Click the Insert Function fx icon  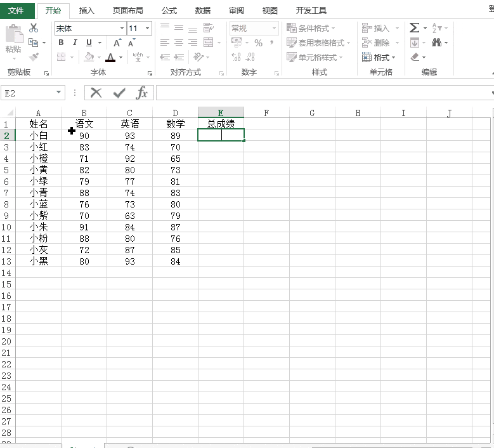point(142,93)
